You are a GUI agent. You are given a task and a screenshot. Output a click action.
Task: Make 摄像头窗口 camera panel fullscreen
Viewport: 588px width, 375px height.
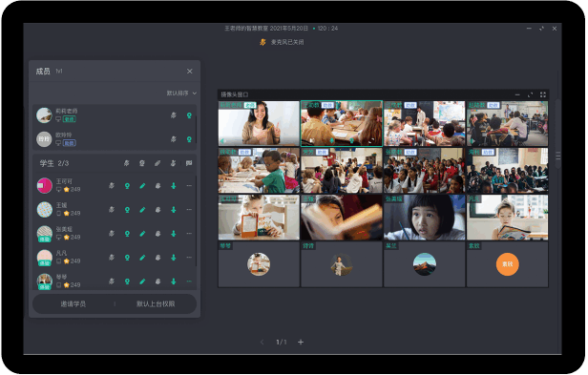543,94
